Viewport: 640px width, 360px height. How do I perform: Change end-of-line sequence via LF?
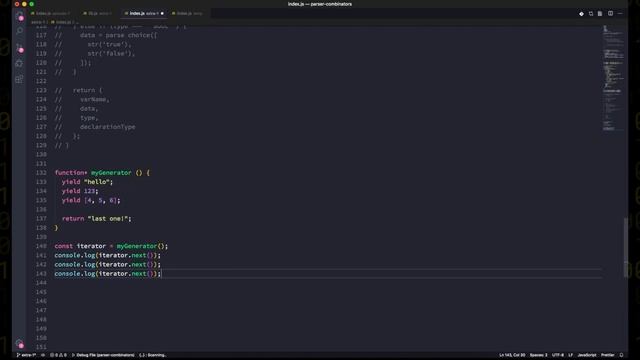[571, 355]
